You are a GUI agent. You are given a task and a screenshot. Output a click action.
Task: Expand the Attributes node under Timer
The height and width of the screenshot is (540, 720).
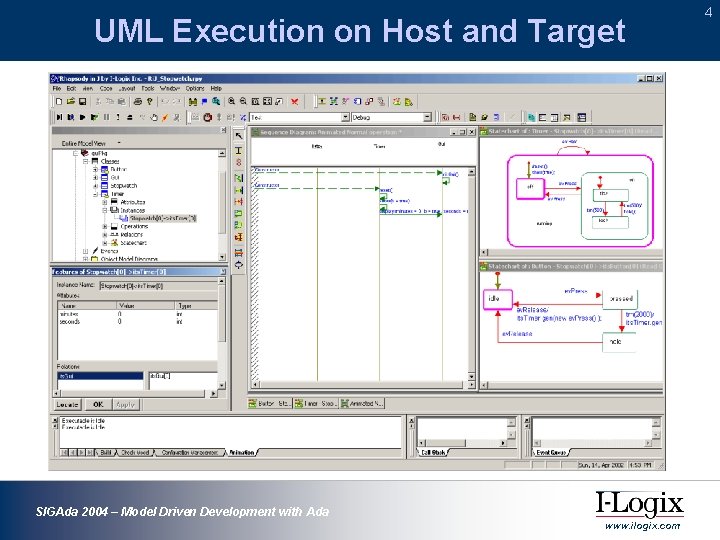pyautogui.click(x=105, y=202)
